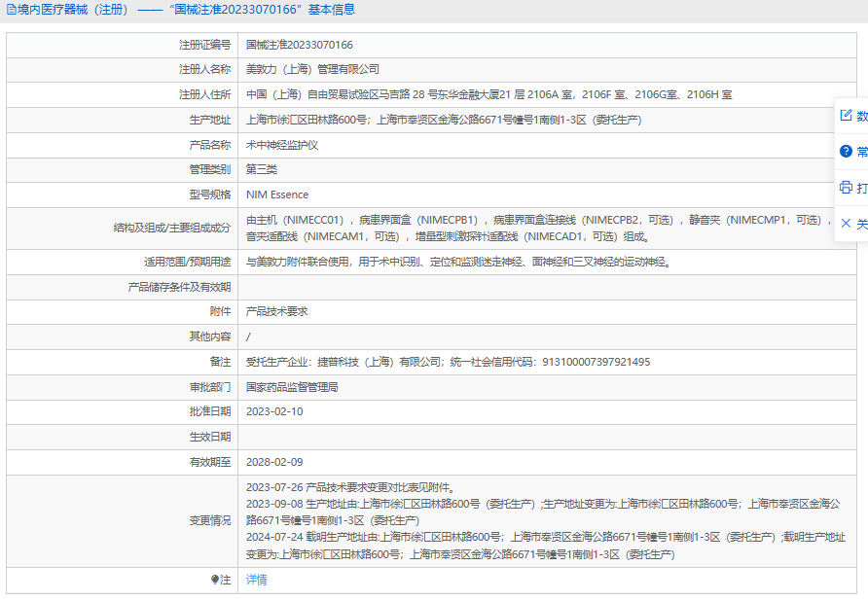This screenshot has height=601, width=868.
Task: Select management category 第三类
Action: click(x=262, y=169)
